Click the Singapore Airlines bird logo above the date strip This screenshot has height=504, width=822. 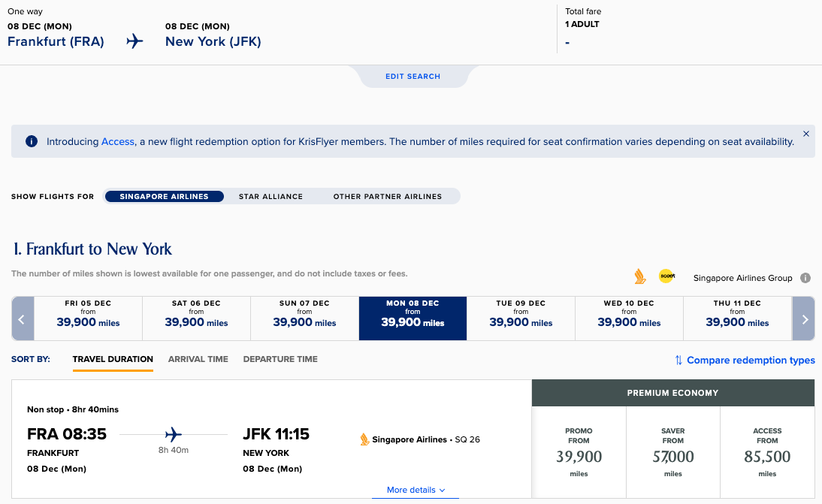point(639,277)
